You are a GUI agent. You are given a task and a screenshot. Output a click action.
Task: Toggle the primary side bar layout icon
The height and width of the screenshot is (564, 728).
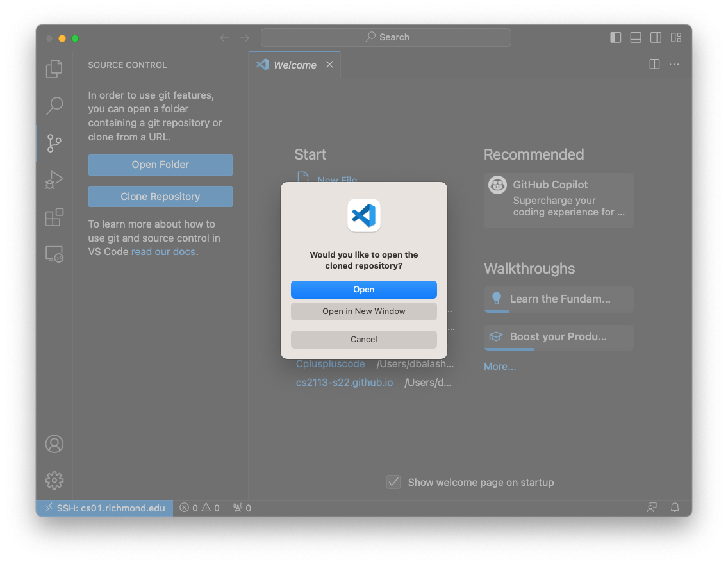coord(616,38)
